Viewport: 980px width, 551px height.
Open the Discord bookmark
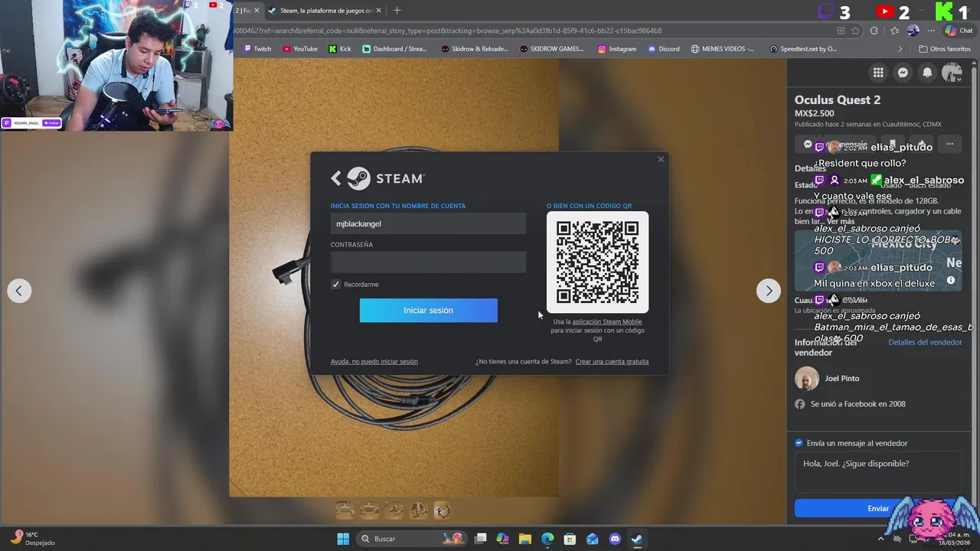click(x=663, y=49)
